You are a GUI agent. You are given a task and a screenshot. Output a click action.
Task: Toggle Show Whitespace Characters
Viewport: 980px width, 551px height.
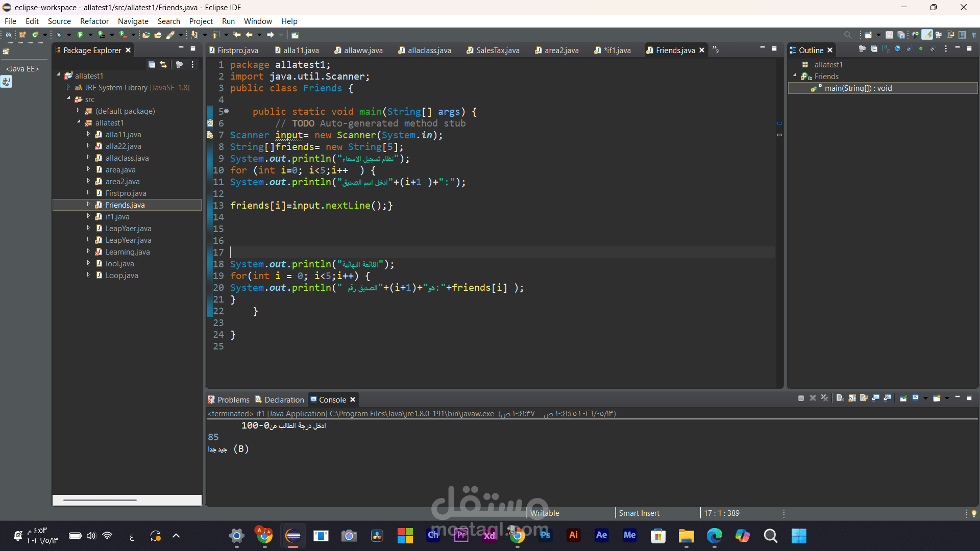(x=974, y=35)
